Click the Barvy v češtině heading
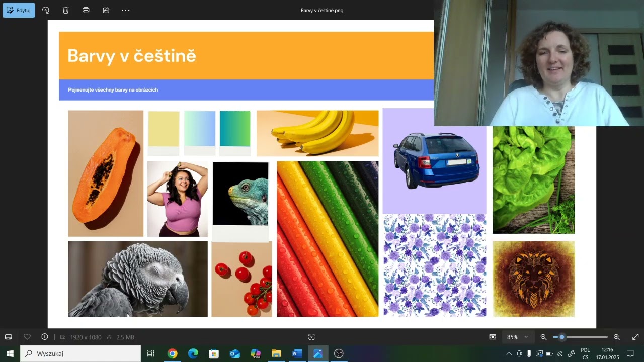Viewport: 644px width, 362px height. pyautogui.click(x=132, y=56)
